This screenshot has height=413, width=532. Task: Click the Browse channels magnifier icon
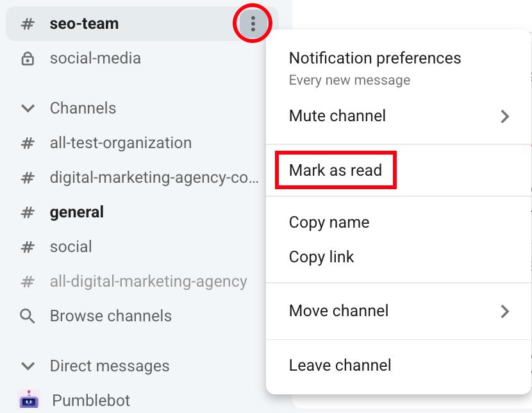28,316
